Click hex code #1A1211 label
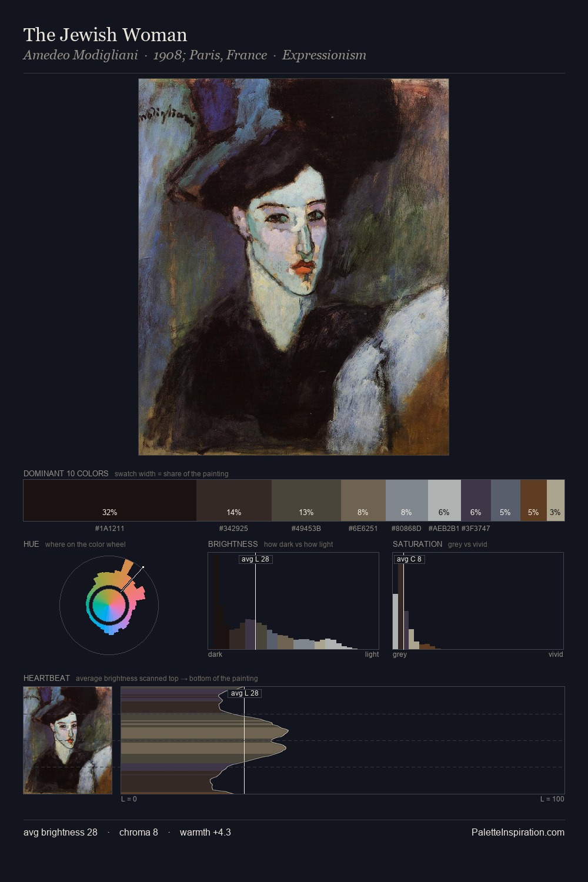The height and width of the screenshot is (882, 588). [110, 528]
